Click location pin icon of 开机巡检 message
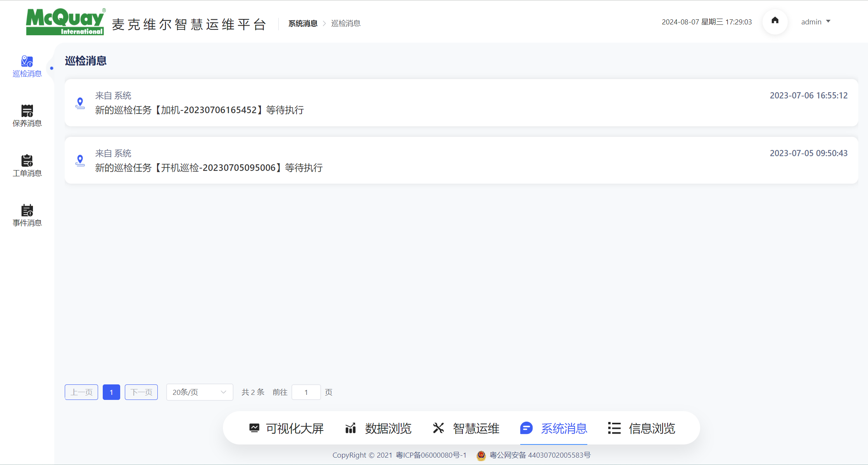The width and height of the screenshot is (868, 465). pos(80,160)
